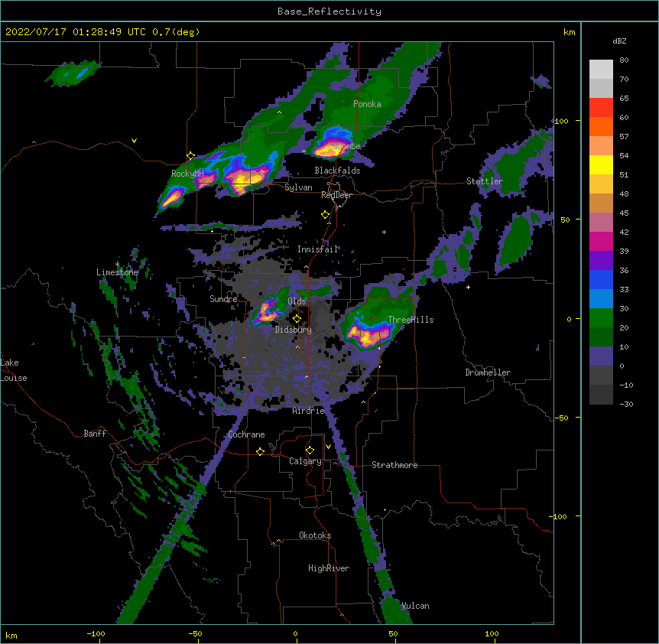Click the yellow diamond marker below Olds

click(x=297, y=319)
